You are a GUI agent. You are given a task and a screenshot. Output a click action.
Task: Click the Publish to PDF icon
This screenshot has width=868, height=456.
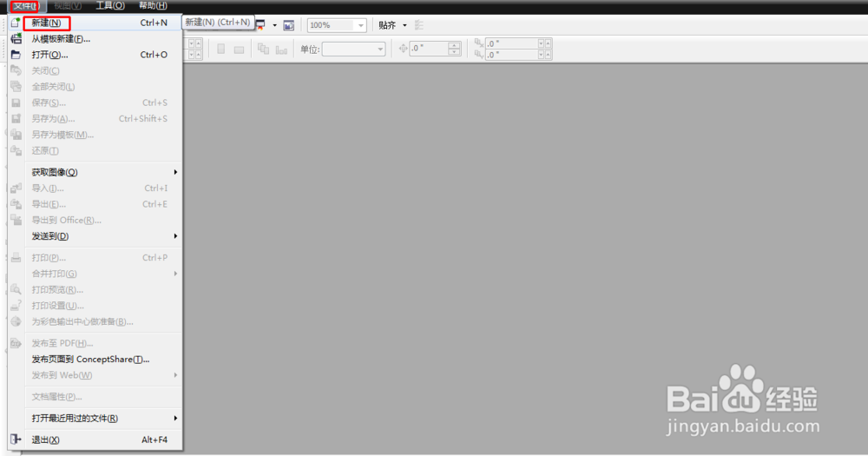point(16,343)
